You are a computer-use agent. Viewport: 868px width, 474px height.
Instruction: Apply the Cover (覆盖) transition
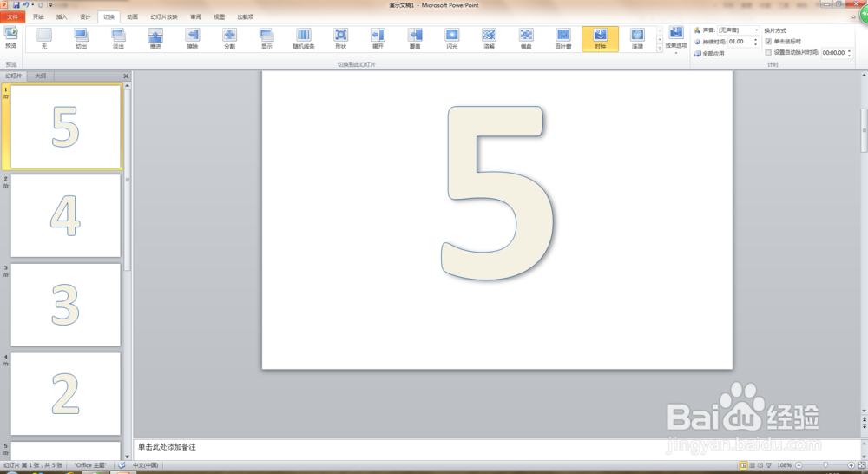415,38
